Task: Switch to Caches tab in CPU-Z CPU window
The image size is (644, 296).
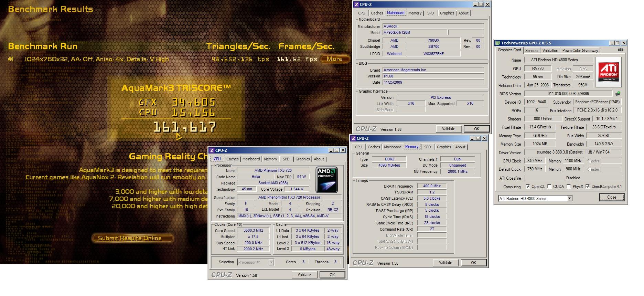Action: click(x=232, y=159)
